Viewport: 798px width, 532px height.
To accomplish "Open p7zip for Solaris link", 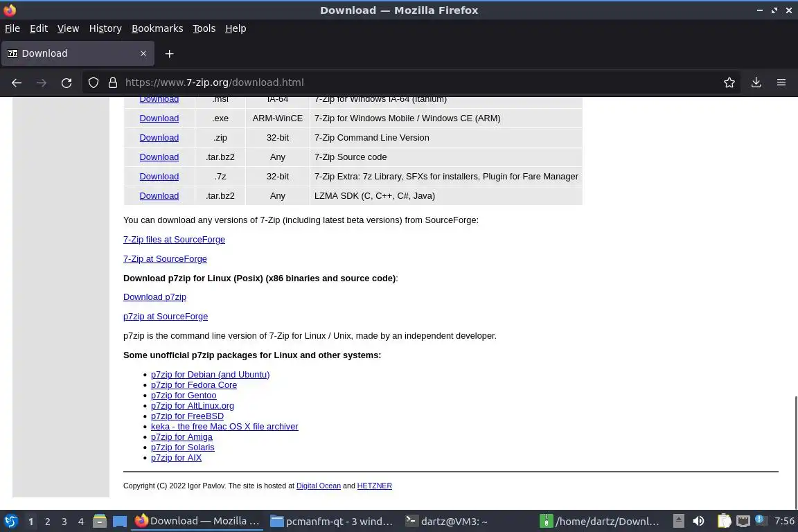I will (183, 447).
